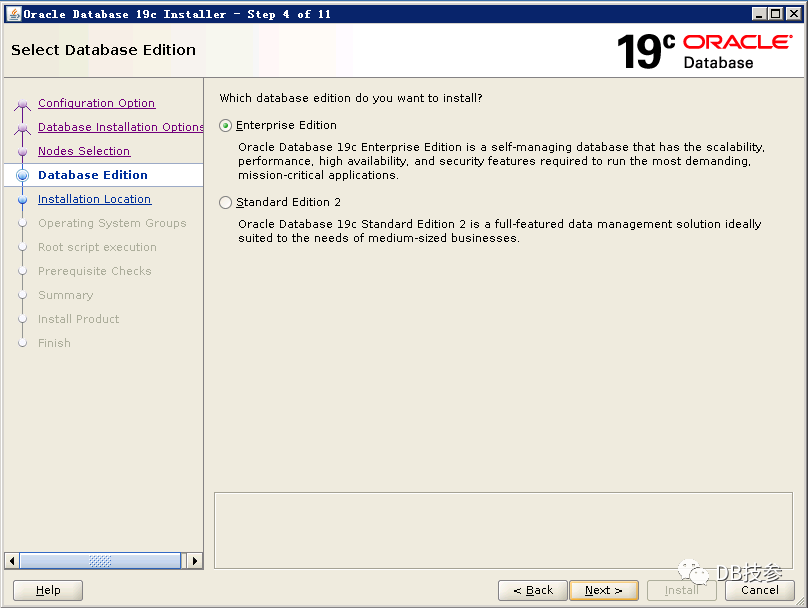Go to Database Installation Options step
This screenshot has height=608, width=808.
pos(121,127)
